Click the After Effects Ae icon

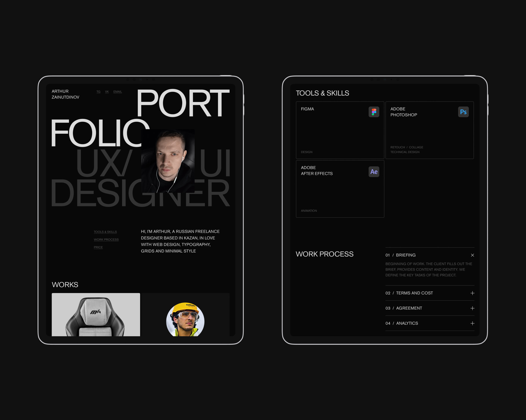(x=374, y=172)
